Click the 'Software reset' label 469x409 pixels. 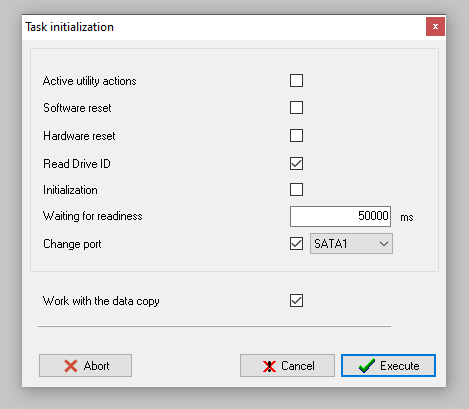(77, 108)
